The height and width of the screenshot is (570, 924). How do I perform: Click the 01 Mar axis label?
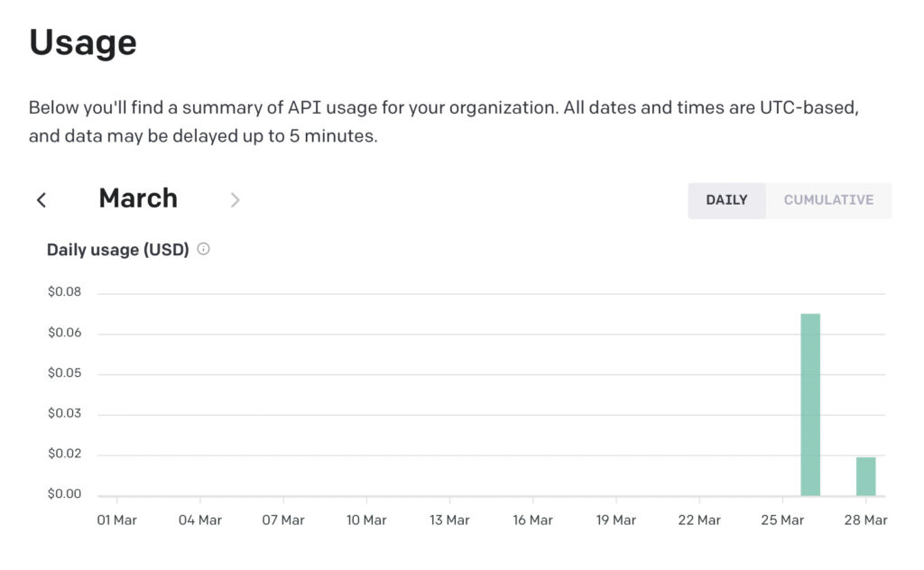(x=116, y=520)
